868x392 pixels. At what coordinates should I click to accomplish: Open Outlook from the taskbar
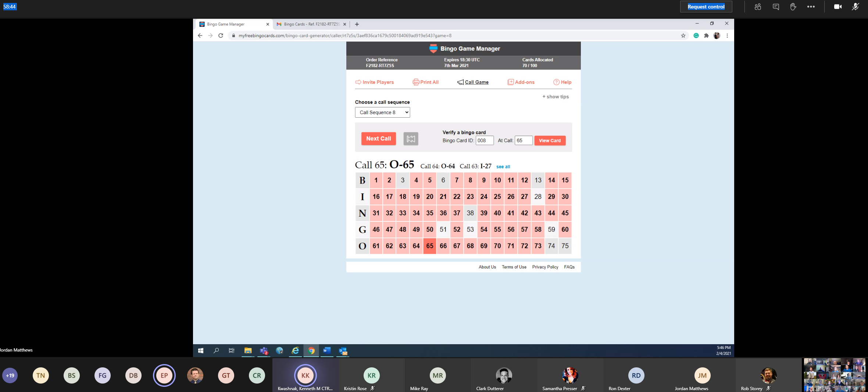point(343,351)
